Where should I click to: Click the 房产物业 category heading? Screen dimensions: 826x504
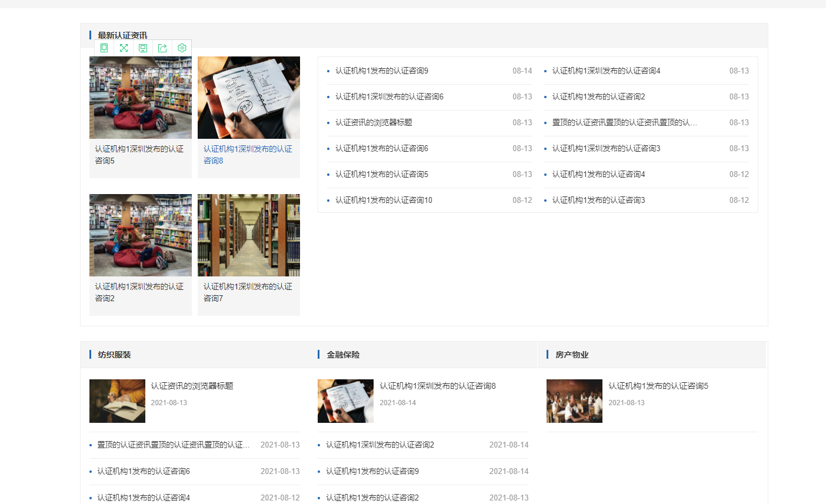(572, 355)
